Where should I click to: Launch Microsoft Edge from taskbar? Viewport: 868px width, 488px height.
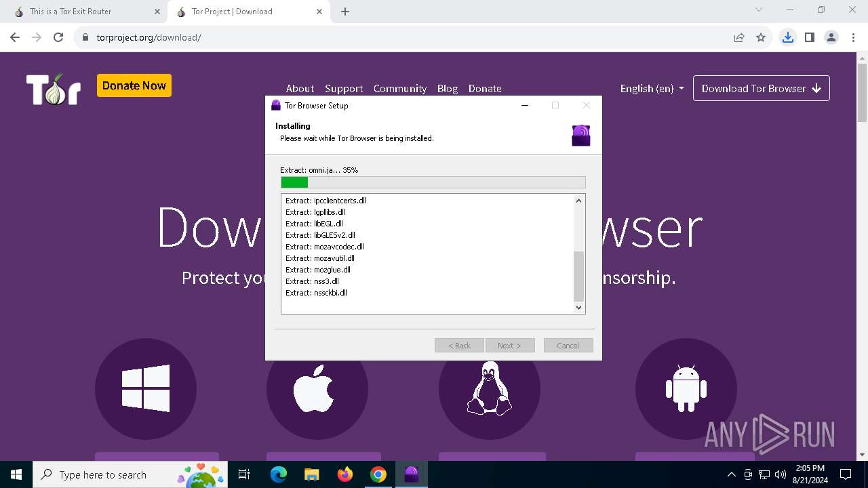pos(279,474)
